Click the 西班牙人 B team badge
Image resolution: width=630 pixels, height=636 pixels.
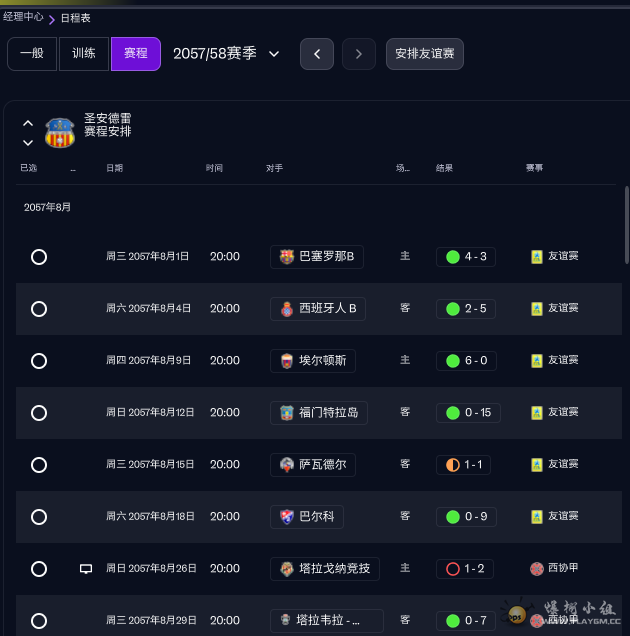pyautogui.click(x=287, y=309)
